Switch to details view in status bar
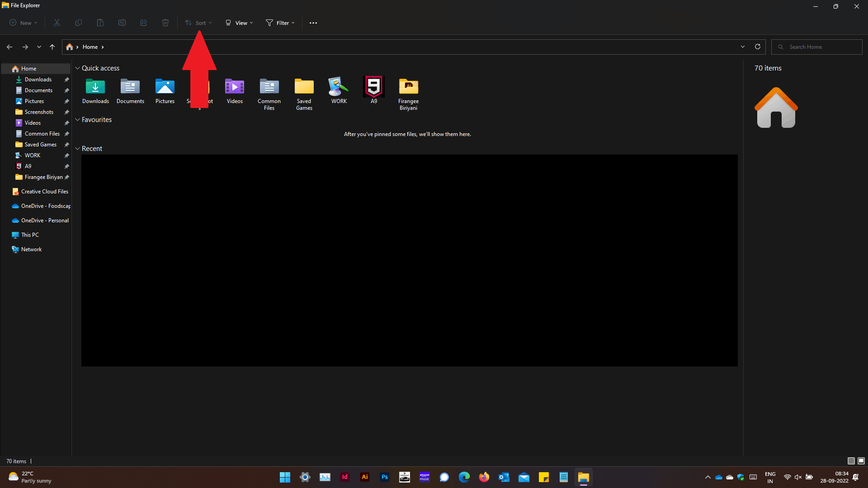 (x=851, y=461)
